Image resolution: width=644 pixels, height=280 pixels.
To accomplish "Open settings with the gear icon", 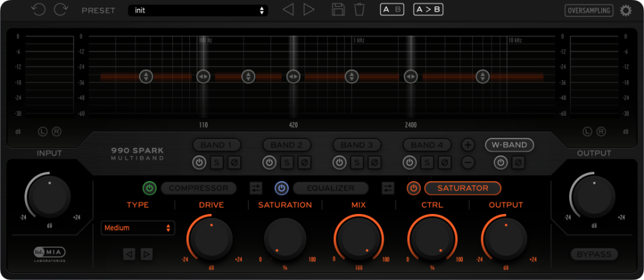I will pos(626,10).
